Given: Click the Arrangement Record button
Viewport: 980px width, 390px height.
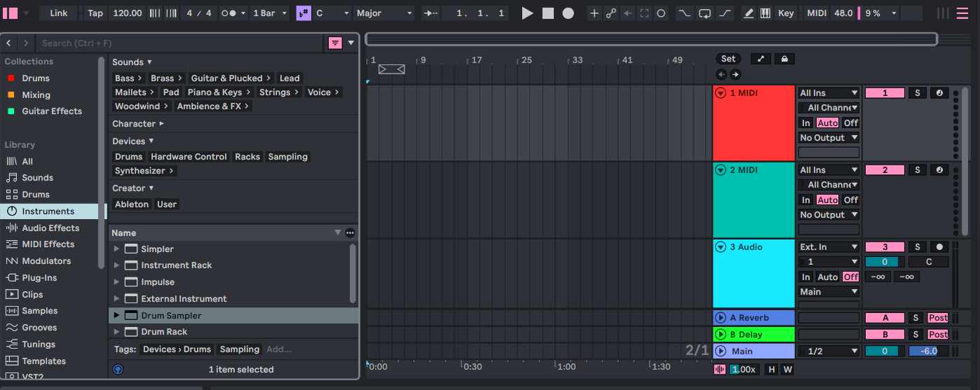Looking at the screenshot, I should coord(568,13).
